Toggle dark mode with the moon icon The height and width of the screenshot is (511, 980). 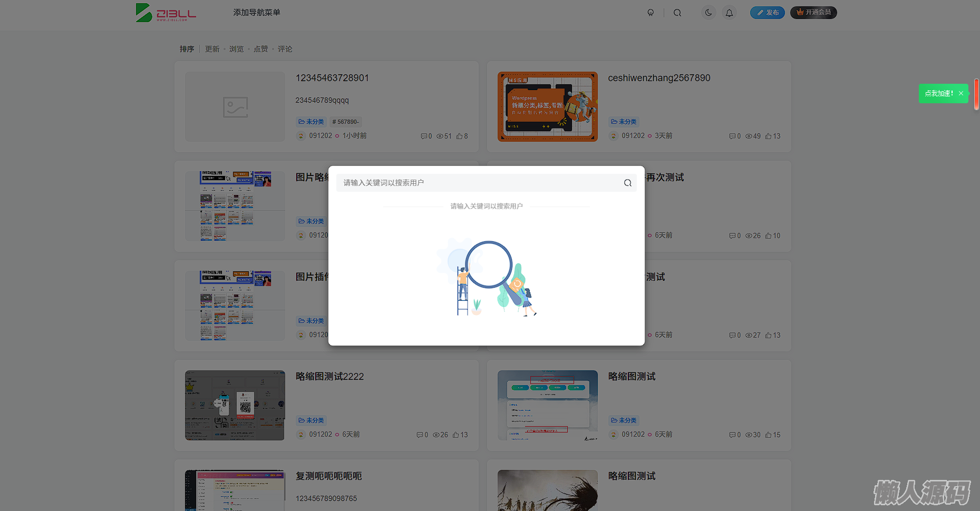pos(708,13)
